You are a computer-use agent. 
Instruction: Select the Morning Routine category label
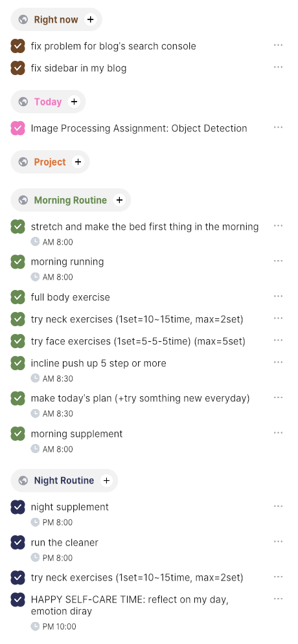(70, 200)
